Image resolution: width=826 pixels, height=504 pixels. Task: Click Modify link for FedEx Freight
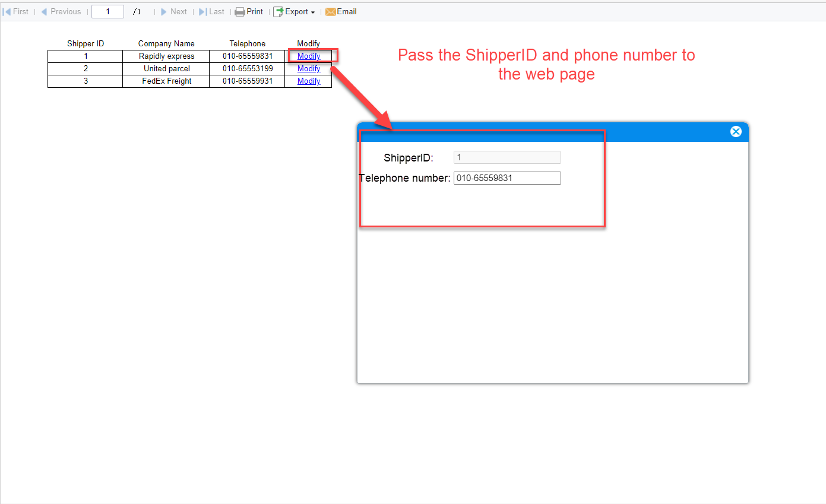click(309, 81)
